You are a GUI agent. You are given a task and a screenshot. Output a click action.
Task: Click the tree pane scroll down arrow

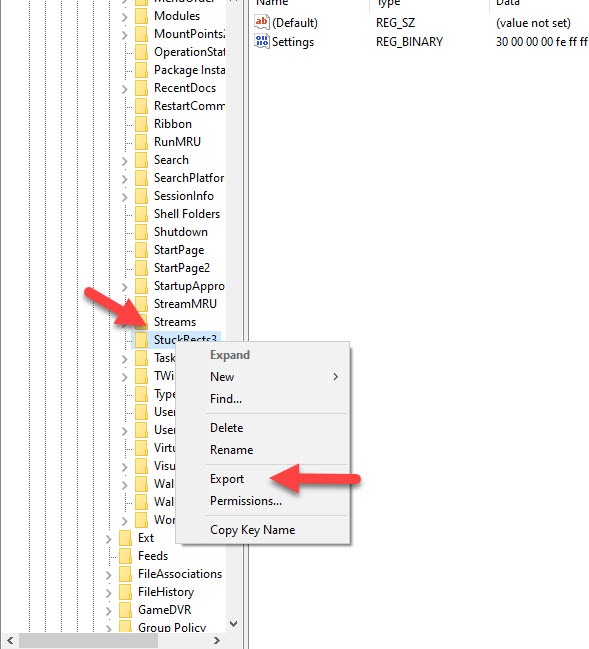pos(233,624)
